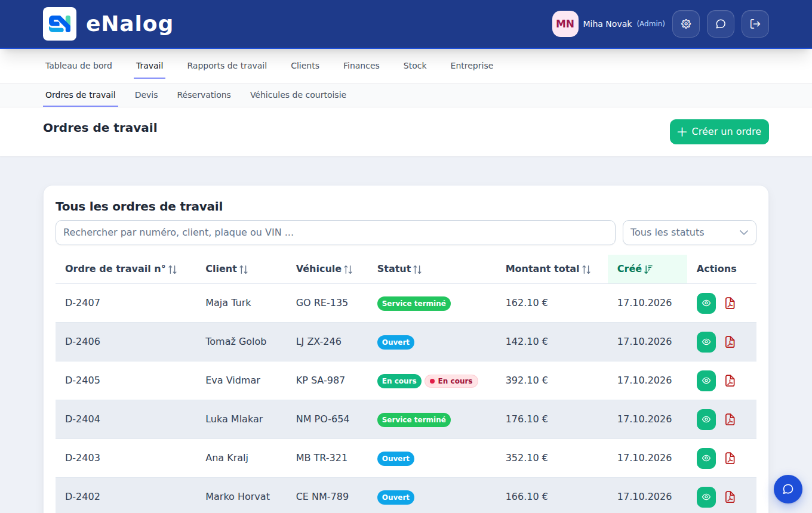Focus the work order search field

(336, 233)
